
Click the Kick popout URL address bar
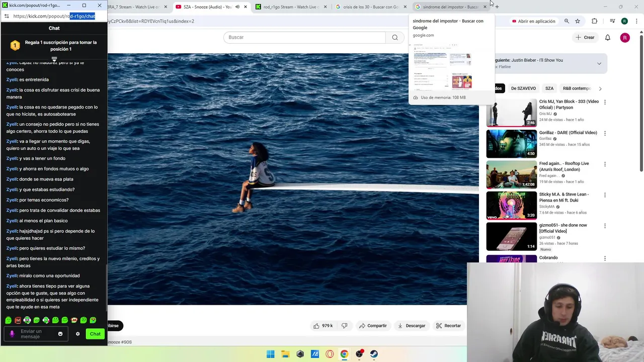(x=54, y=16)
